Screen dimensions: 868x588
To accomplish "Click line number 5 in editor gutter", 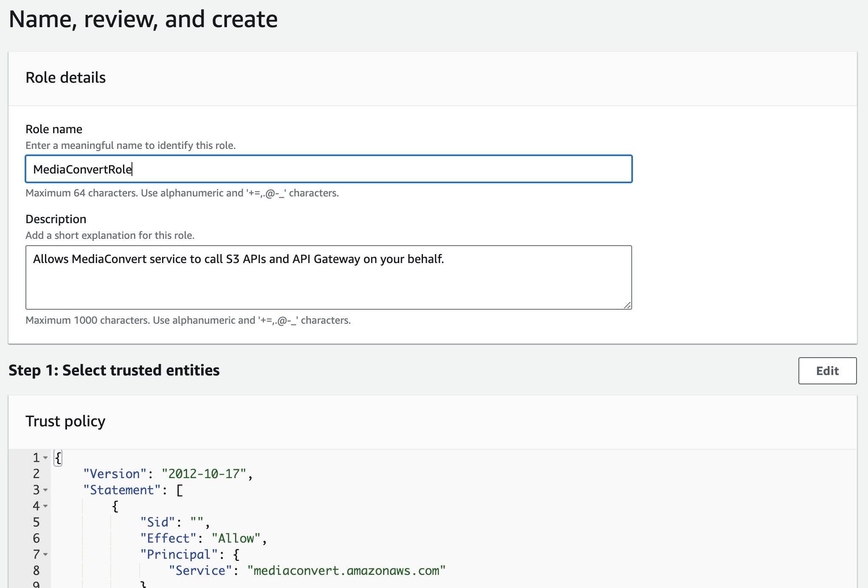I will point(36,522).
